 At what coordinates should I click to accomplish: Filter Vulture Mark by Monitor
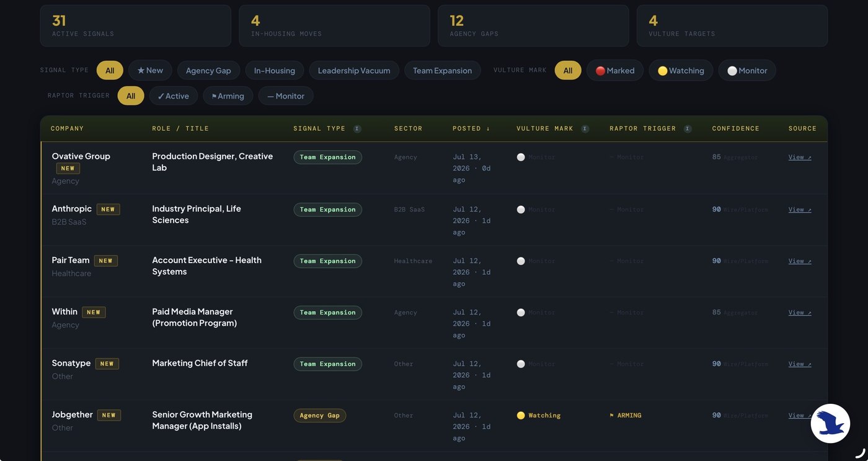pos(747,70)
